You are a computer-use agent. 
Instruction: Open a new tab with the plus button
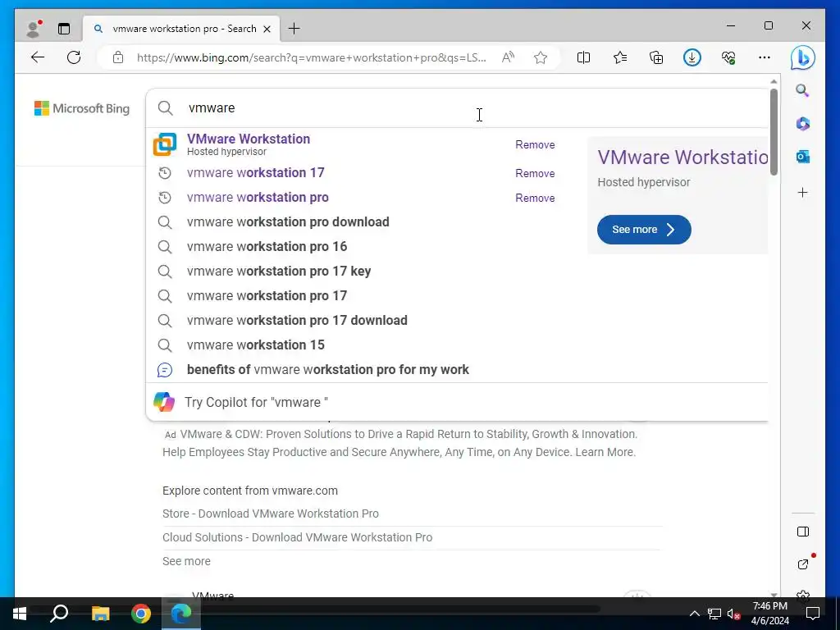tap(294, 29)
